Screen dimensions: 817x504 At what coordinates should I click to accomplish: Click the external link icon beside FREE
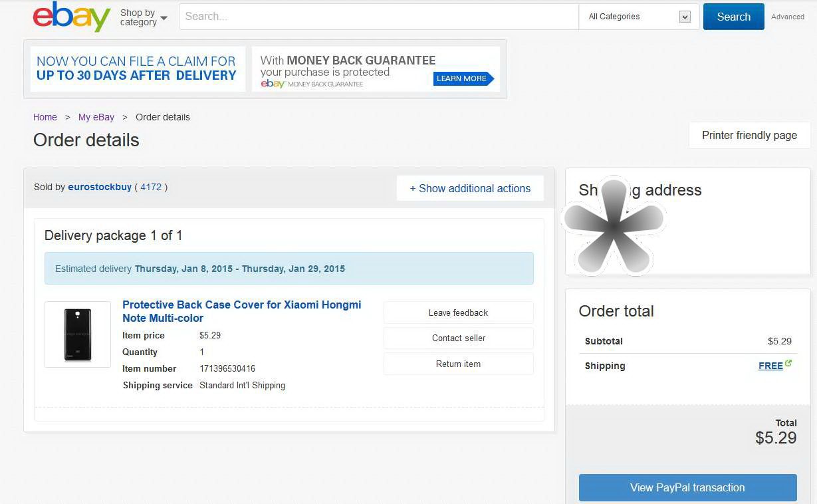(788, 364)
